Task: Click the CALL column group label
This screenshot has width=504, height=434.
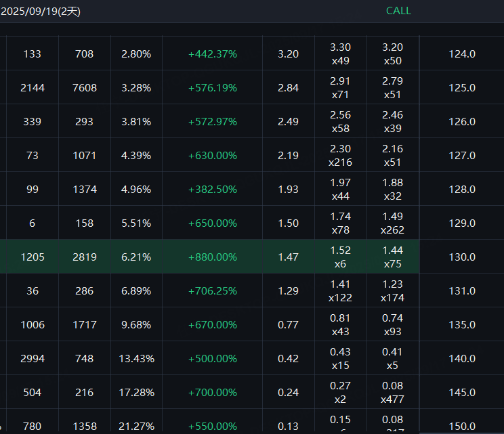Action: (x=398, y=11)
